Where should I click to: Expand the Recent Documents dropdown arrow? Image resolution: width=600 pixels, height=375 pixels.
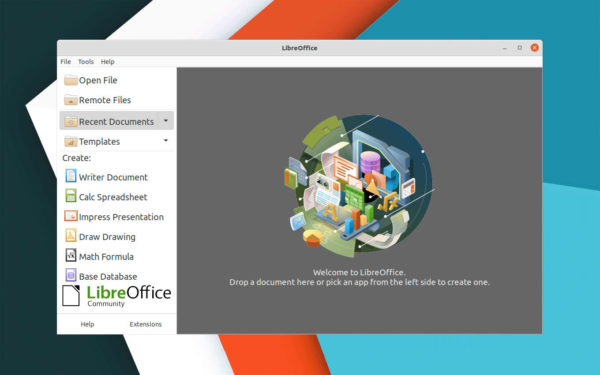(166, 121)
